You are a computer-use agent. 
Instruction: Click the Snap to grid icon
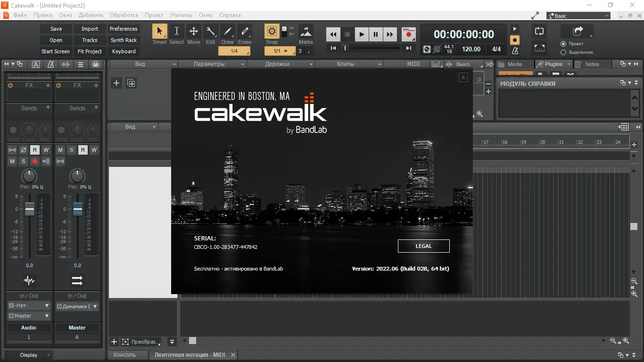(272, 31)
